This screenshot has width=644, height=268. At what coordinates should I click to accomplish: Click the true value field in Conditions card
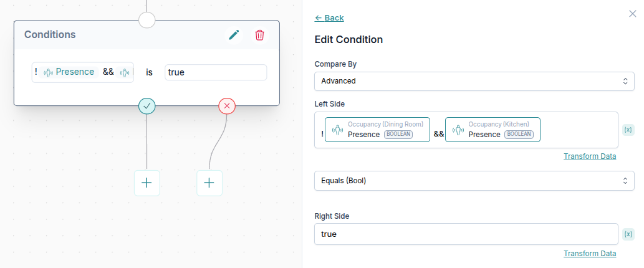point(216,72)
